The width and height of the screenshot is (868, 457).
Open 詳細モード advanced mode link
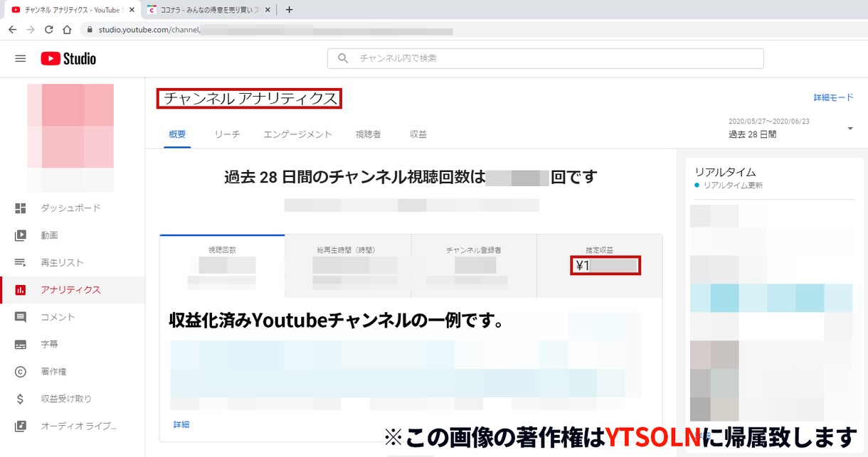[834, 97]
